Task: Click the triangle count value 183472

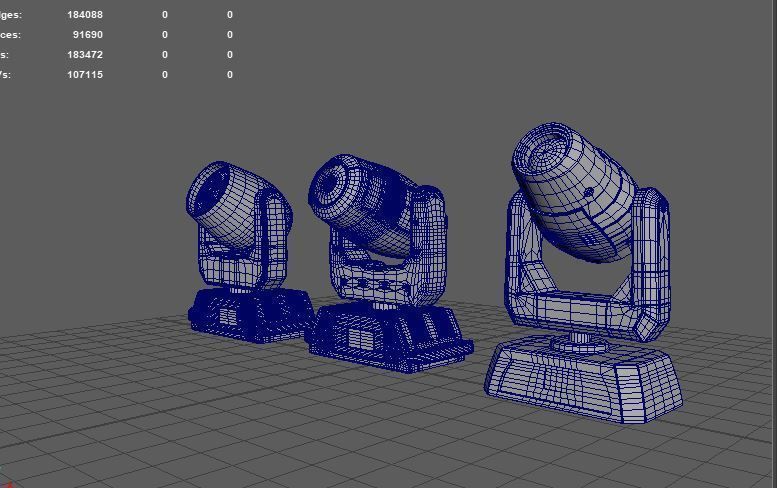Action: click(85, 54)
